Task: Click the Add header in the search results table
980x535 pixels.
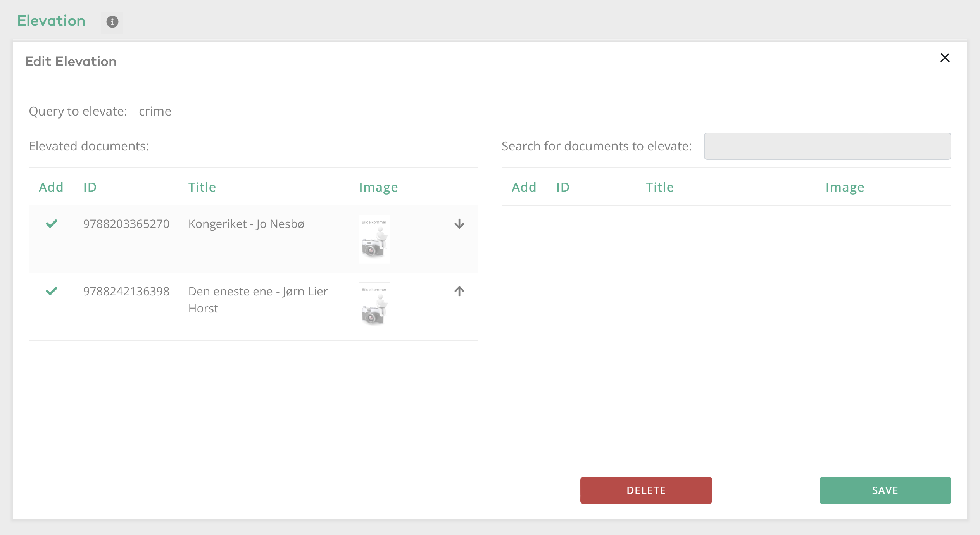Action: click(x=524, y=187)
